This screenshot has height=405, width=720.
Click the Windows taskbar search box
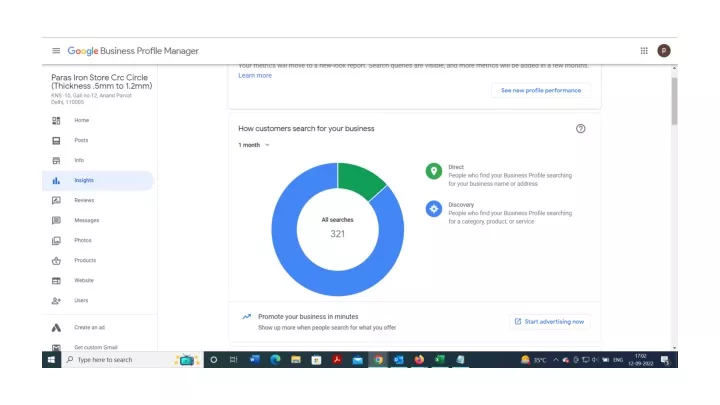pyautogui.click(x=132, y=360)
